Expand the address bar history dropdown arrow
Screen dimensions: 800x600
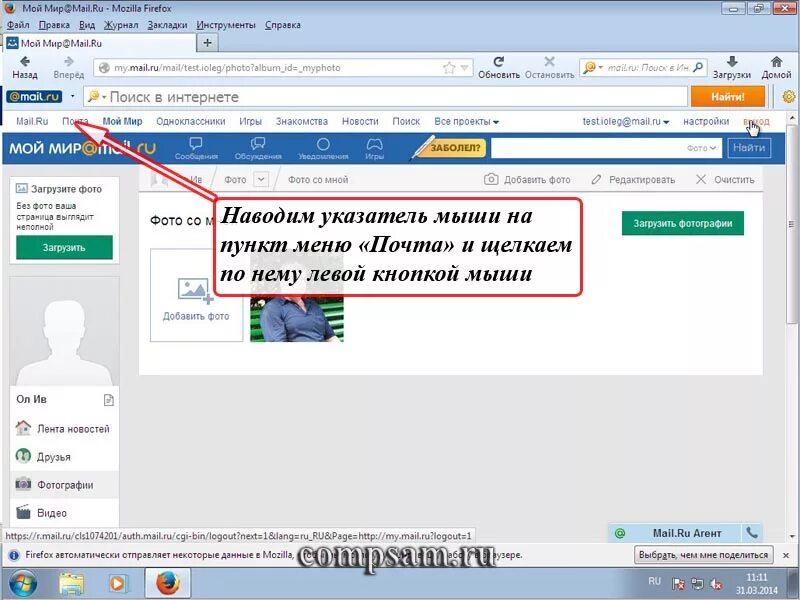click(x=464, y=67)
